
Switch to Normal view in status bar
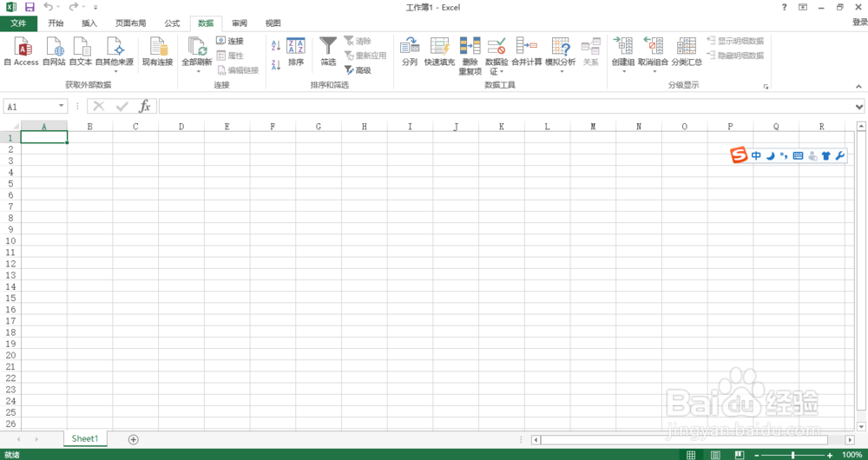[x=691, y=455]
